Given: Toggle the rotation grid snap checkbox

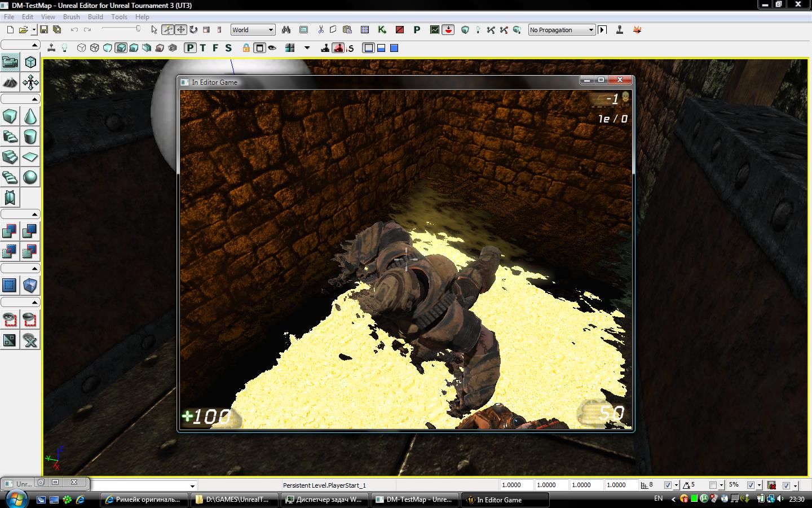Looking at the screenshot, I should point(713,485).
